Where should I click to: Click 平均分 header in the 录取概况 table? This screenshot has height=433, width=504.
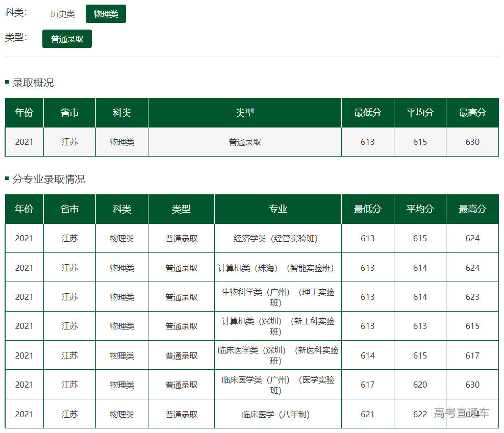click(420, 113)
